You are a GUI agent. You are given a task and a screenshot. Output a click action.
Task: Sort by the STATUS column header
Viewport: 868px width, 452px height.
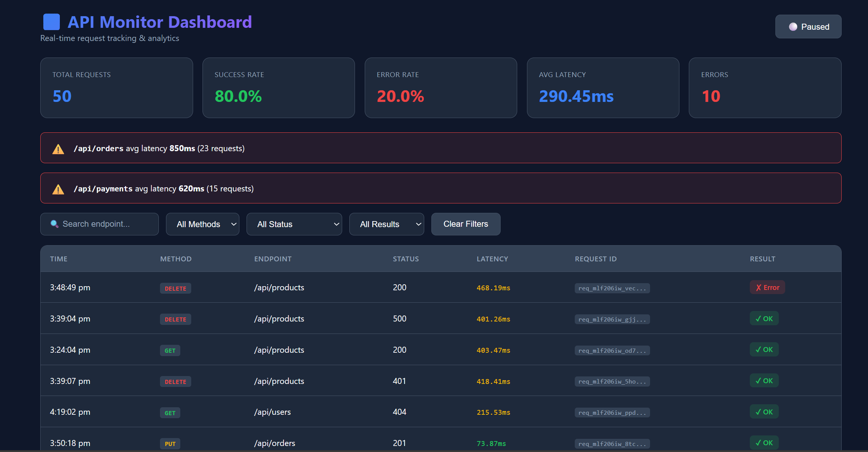[406, 259]
